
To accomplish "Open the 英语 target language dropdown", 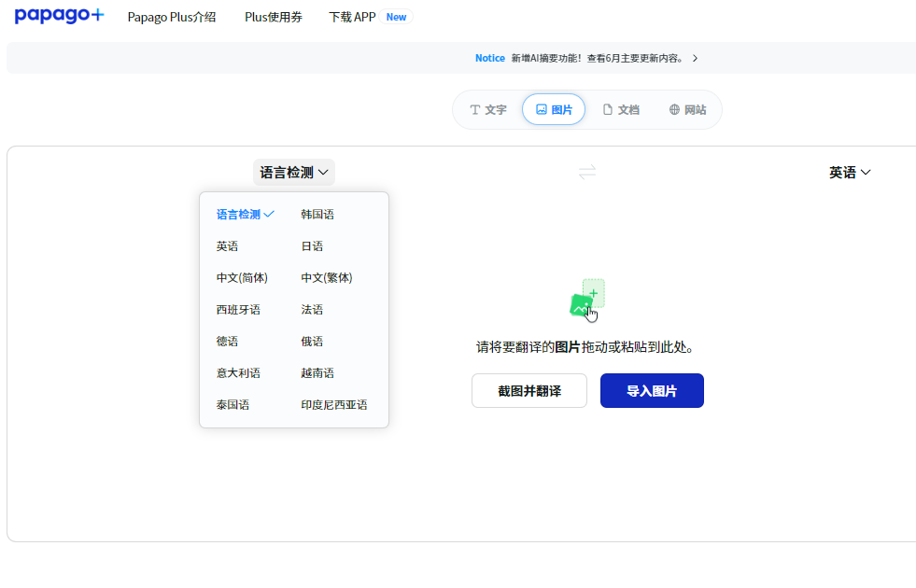I will [850, 173].
